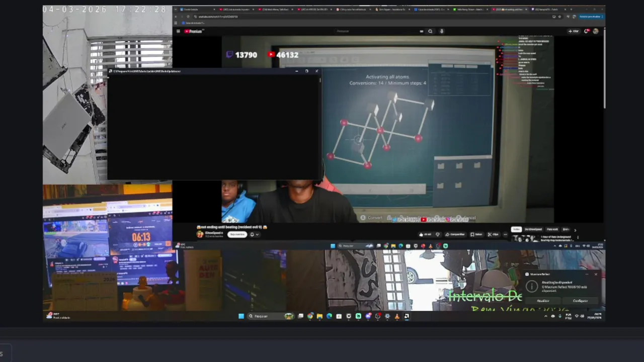Viewport: 644px width, 362px height.
Task: Select the active 'not ending until beating' tab
Action: (509, 10)
